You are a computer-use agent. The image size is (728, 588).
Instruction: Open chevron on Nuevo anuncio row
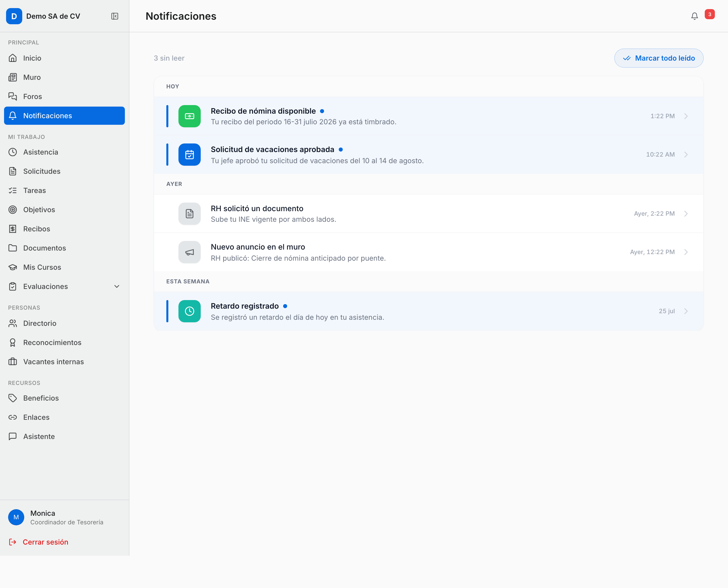pos(686,252)
